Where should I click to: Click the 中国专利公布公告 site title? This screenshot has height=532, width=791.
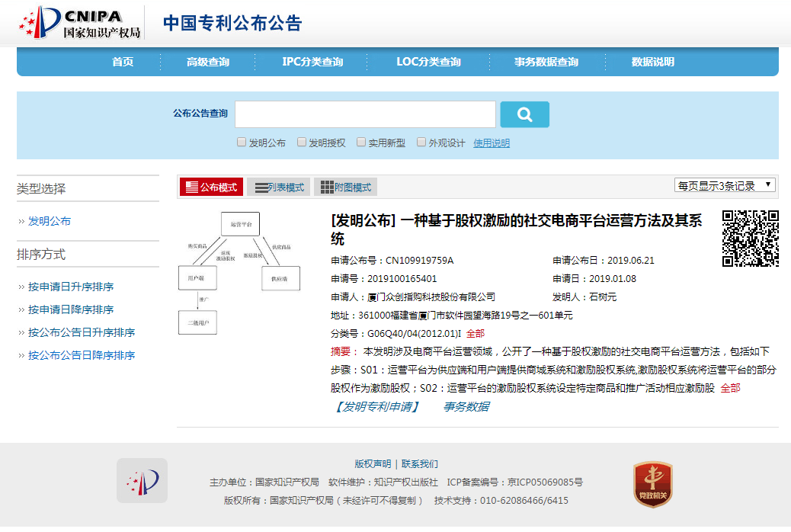pos(232,23)
